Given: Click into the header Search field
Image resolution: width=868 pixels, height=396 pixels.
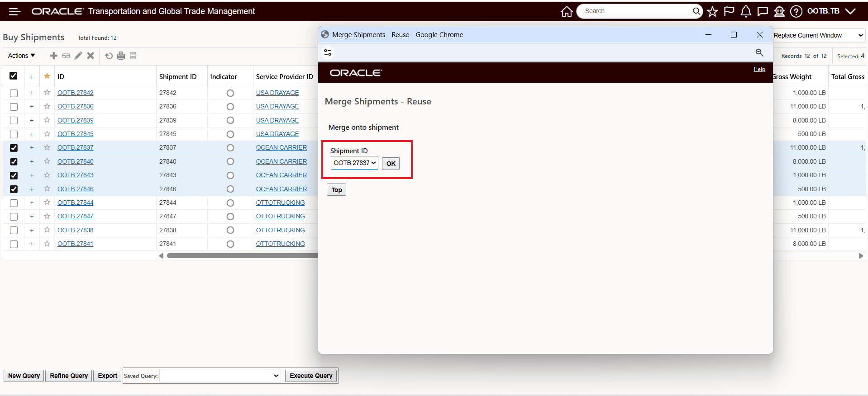Looking at the screenshot, I should click(x=637, y=11).
